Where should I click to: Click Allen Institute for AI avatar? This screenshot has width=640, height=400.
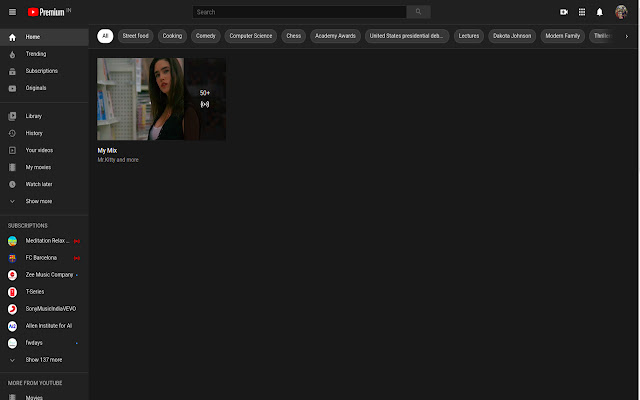pyautogui.click(x=12, y=327)
